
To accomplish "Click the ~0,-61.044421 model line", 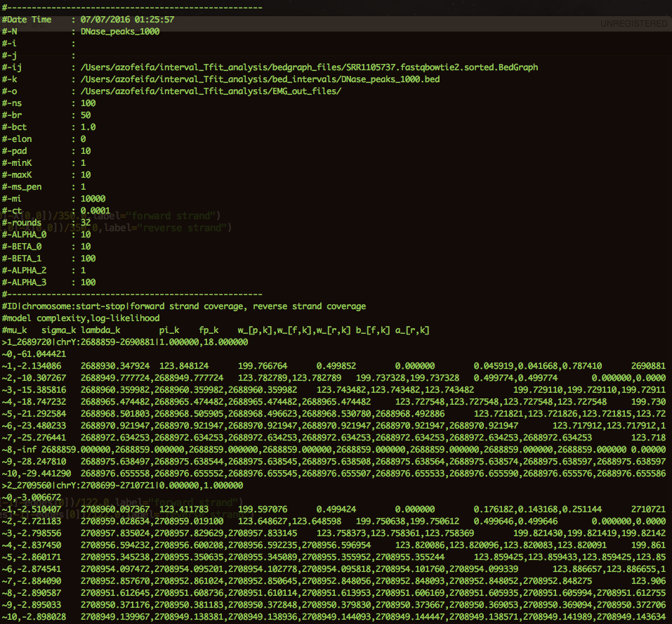I will pyautogui.click(x=34, y=354).
